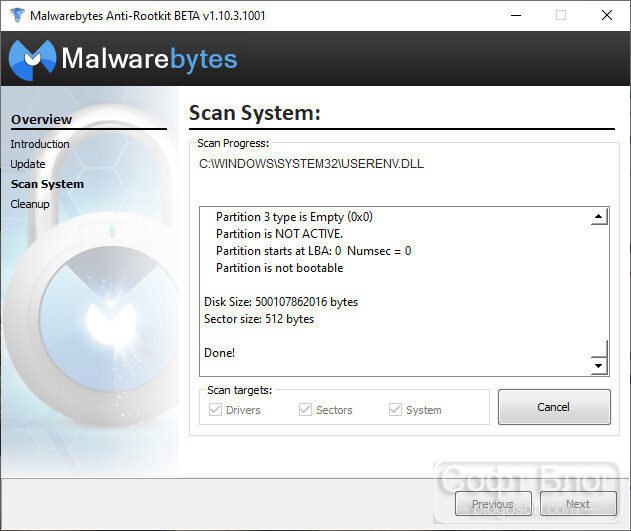This screenshot has width=631, height=531.
Task: Cancel the running scan
Action: (554, 407)
